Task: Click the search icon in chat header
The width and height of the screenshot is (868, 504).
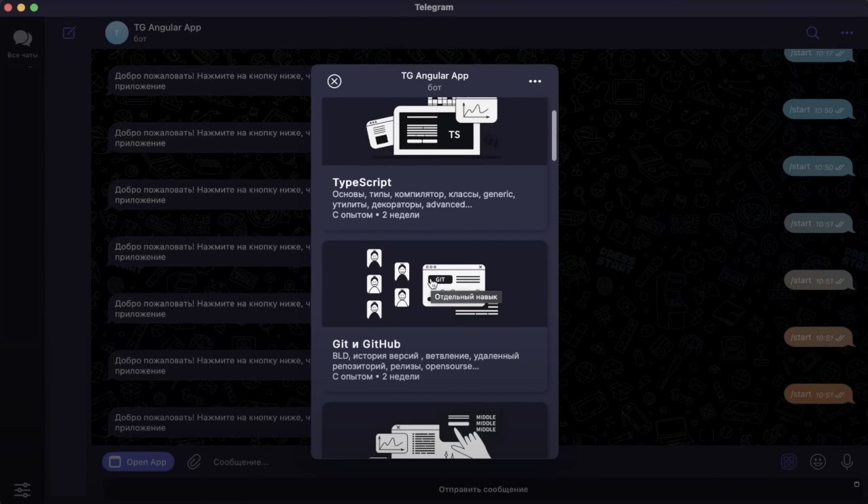Action: pyautogui.click(x=812, y=33)
